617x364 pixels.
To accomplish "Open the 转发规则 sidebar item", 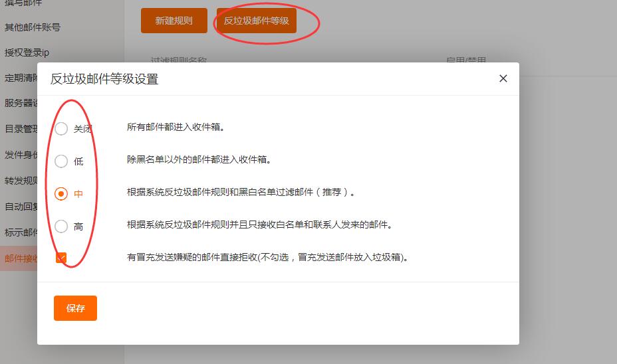I will pos(20,181).
